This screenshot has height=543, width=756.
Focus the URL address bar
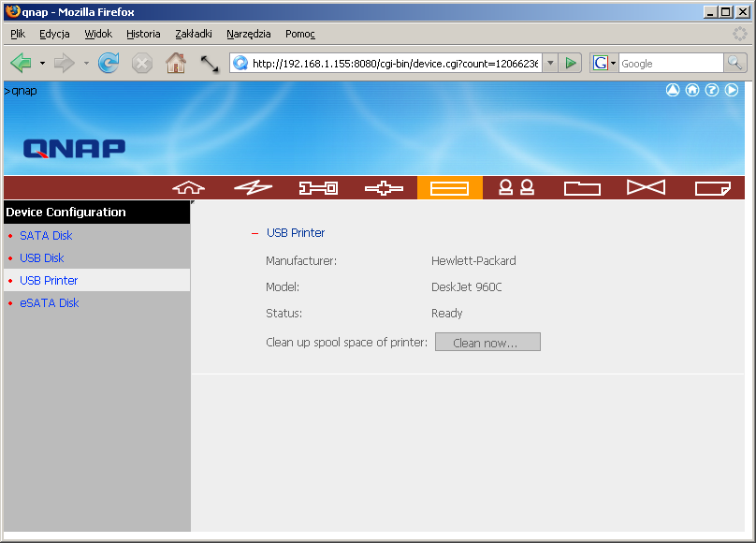[395, 63]
